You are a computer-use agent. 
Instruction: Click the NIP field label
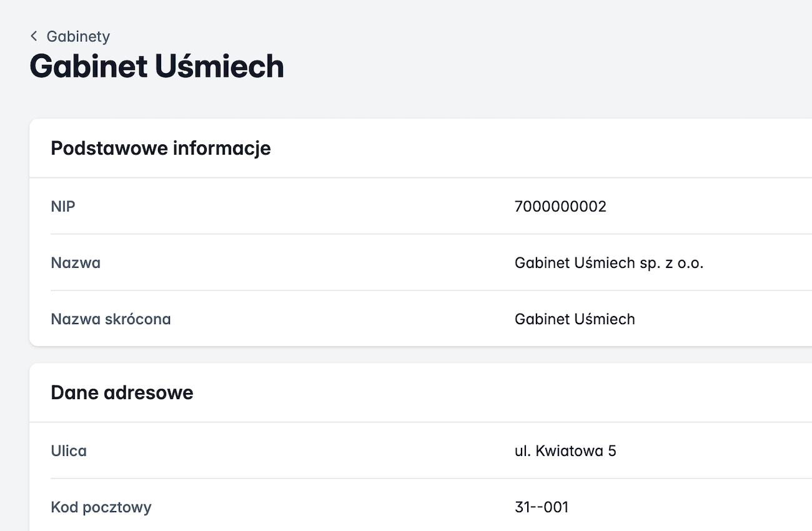coord(62,206)
